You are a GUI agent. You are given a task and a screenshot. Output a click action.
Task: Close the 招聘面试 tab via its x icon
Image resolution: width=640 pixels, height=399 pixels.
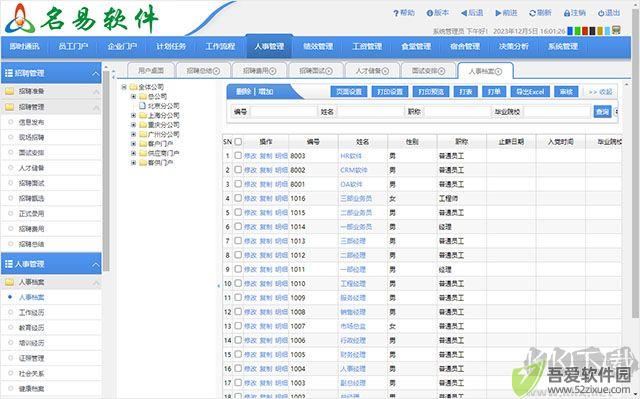pyautogui.click(x=329, y=71)
